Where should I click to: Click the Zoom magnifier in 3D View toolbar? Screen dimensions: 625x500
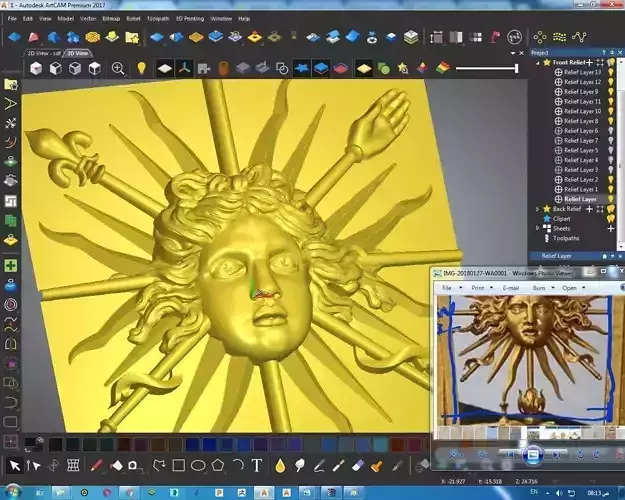(118, 69)
